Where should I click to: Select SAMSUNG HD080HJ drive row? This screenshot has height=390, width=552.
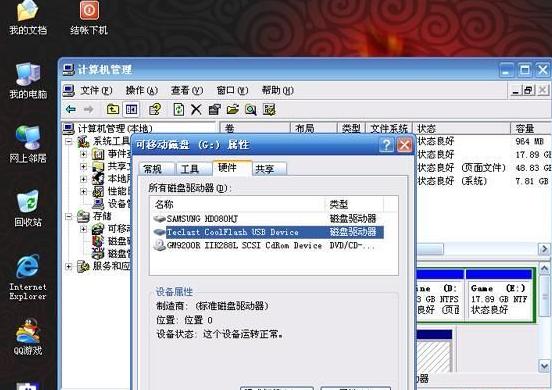tap(268, 219)
